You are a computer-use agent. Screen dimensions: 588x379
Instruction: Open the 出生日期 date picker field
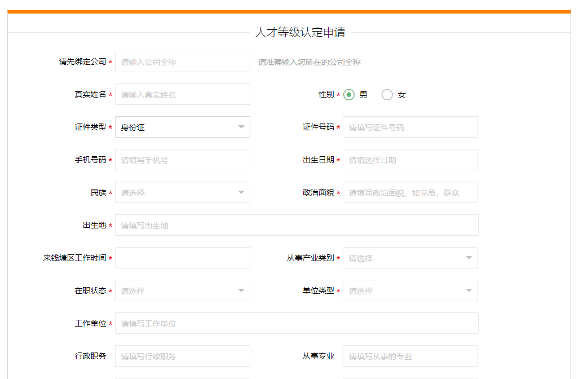click(410, 160)
